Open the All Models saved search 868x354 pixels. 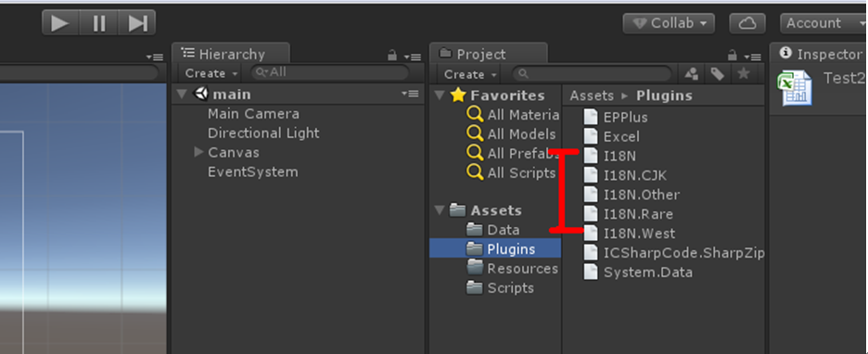(x=511, y=133)
